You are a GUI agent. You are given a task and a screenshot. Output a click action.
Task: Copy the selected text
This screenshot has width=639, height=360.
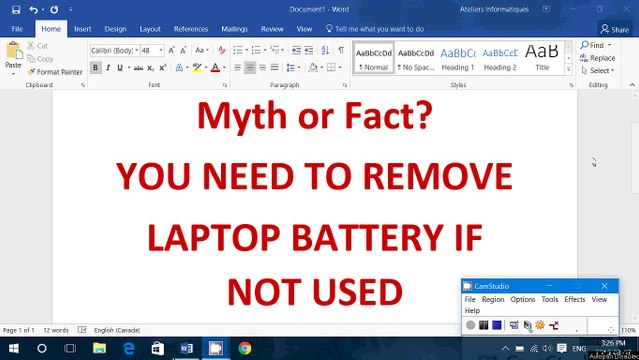pyautogui.click(x=40, y=59)
